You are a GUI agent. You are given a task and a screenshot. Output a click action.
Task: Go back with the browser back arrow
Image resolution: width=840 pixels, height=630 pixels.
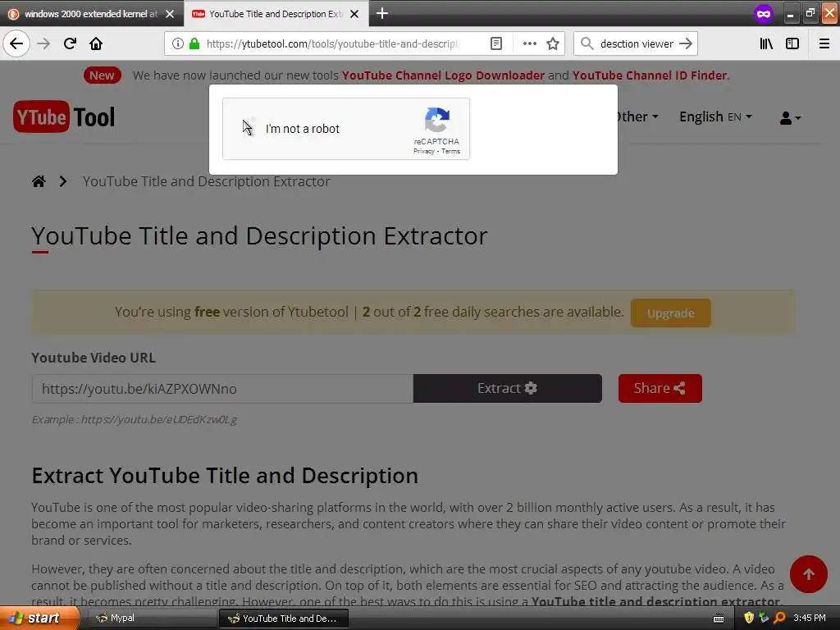point(16,43)
